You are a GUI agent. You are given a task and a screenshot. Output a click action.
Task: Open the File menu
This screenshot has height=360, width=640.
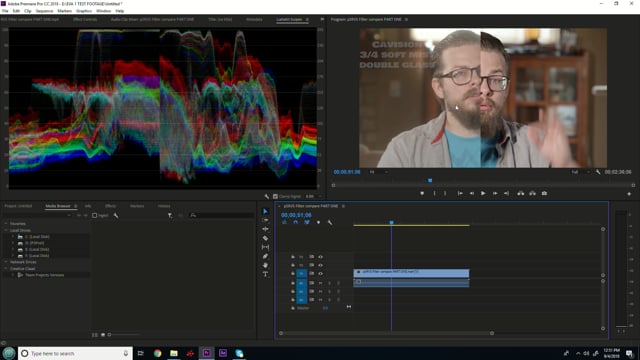(x=5, y=11)
